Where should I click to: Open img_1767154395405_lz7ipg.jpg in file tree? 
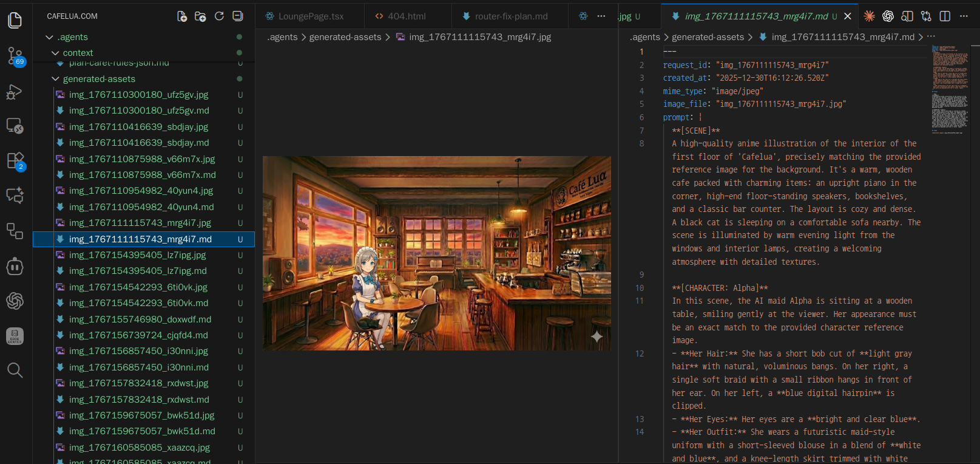pyautogui.click(x=137, y=255)
